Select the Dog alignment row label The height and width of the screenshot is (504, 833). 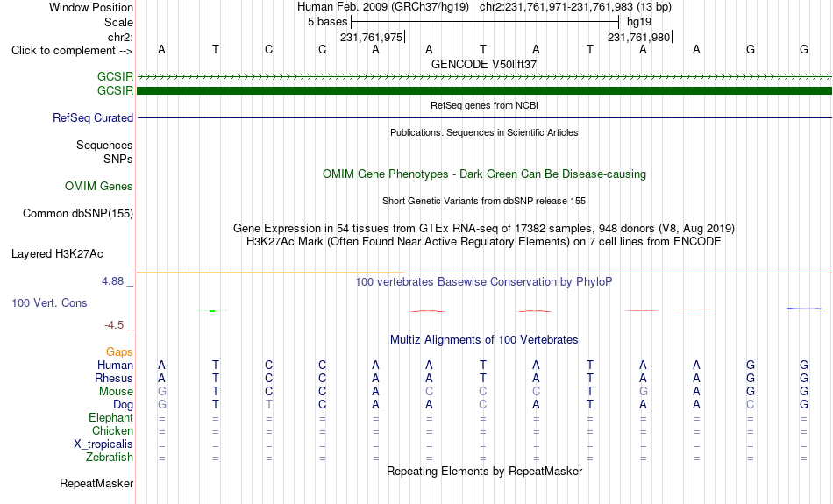click(124, 405)
